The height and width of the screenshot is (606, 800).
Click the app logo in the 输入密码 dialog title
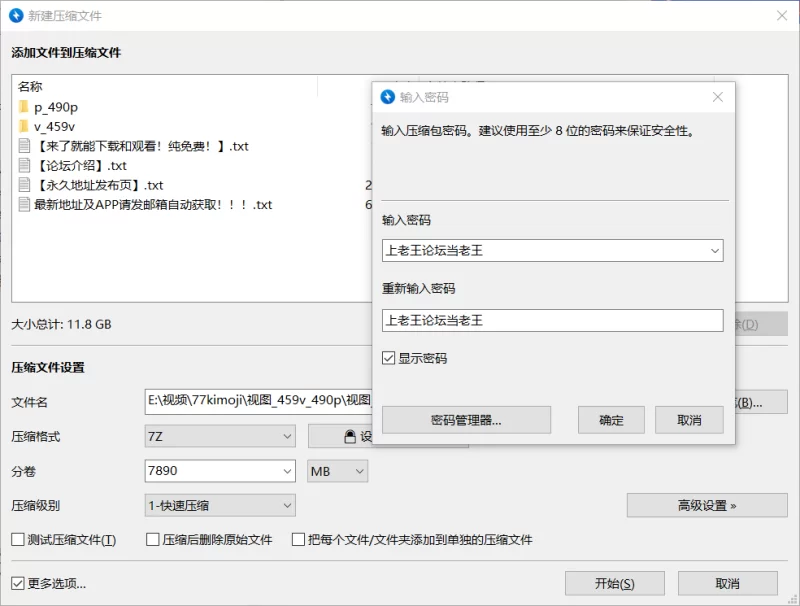pos(388,96)
